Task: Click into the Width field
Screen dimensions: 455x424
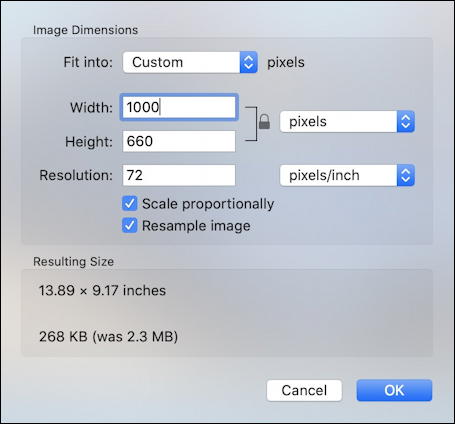Action: click(179, 107)
